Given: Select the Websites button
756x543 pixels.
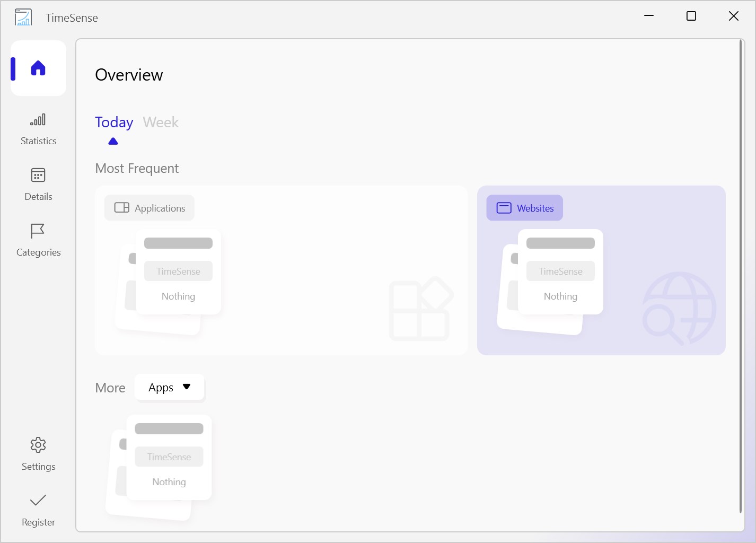Looking at the screenshot, I should pyautogui.click(x=525, y=208).
